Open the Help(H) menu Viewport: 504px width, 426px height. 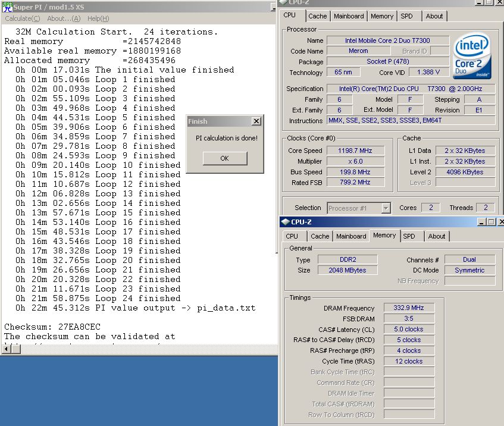tap(98, 18)
